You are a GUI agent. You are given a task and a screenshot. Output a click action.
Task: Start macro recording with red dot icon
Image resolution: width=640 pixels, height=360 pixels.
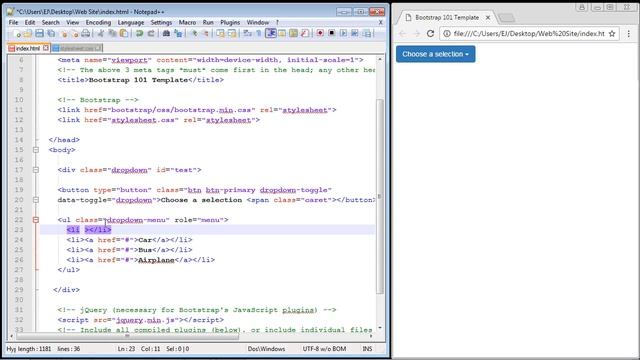point(320,33)
